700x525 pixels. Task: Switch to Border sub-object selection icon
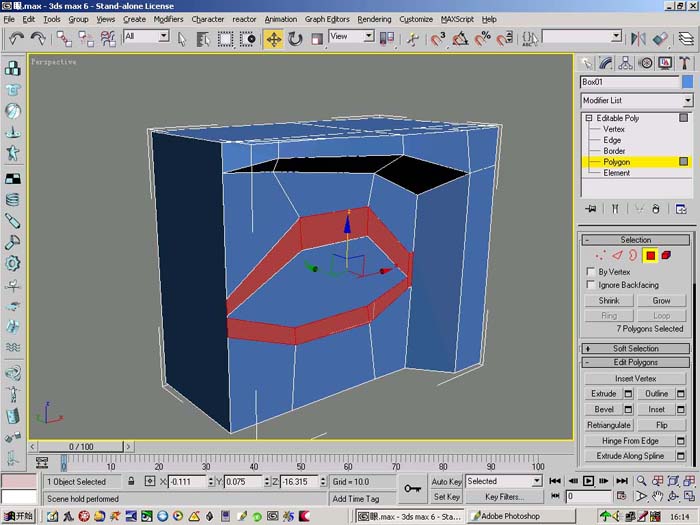[633, 255]
